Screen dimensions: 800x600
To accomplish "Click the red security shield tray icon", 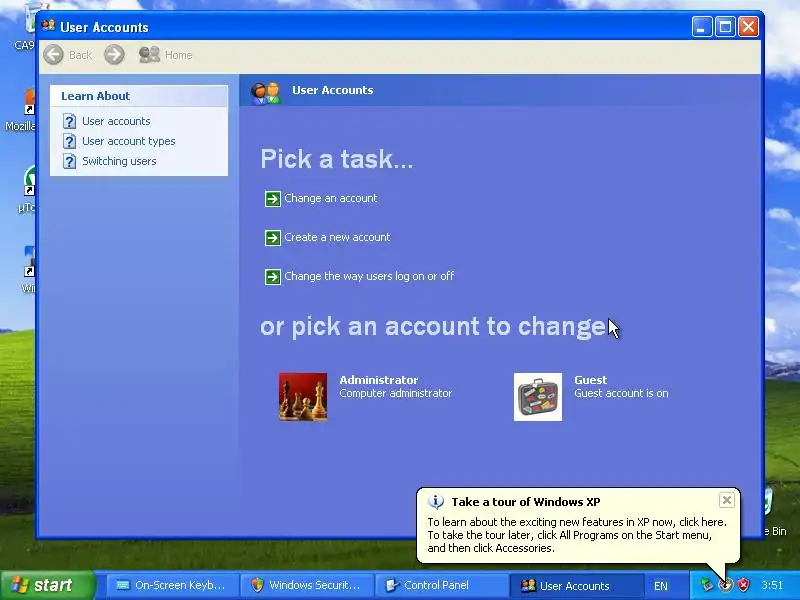I will pyautogui.click(x=744, y=585).
